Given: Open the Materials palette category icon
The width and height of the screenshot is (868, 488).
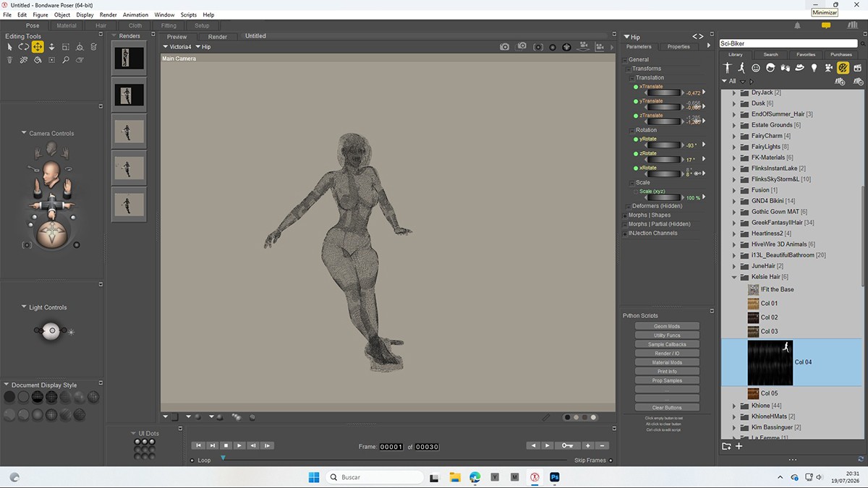Looking at the screenshot, I should [843, 68].
